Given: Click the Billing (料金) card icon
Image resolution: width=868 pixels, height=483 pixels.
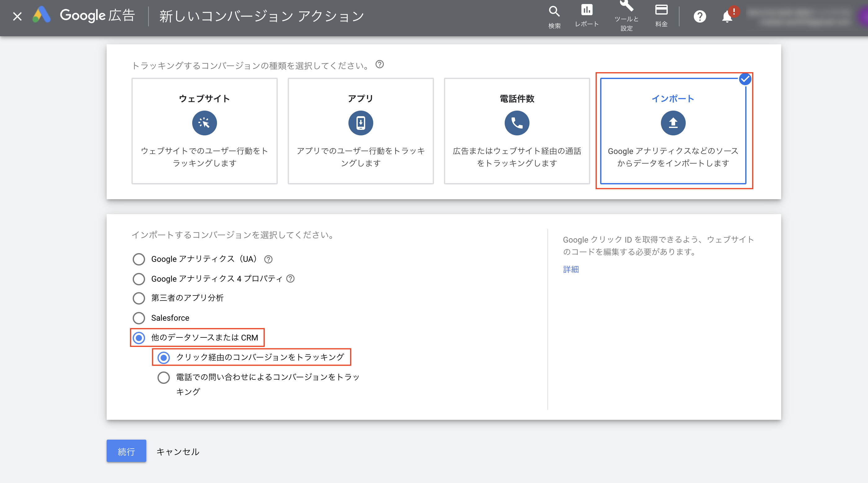Looking at the screenshot, I should (x=661, y=10).
